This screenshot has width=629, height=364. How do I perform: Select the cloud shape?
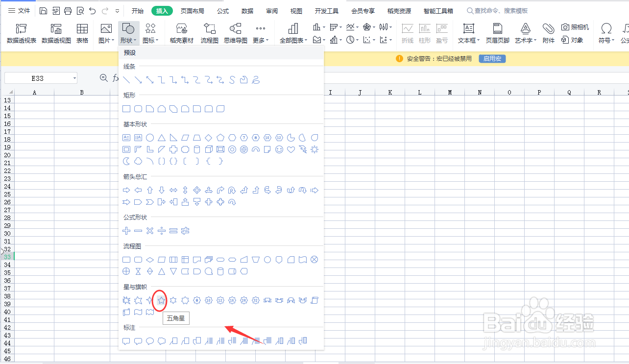coord(138,161)
